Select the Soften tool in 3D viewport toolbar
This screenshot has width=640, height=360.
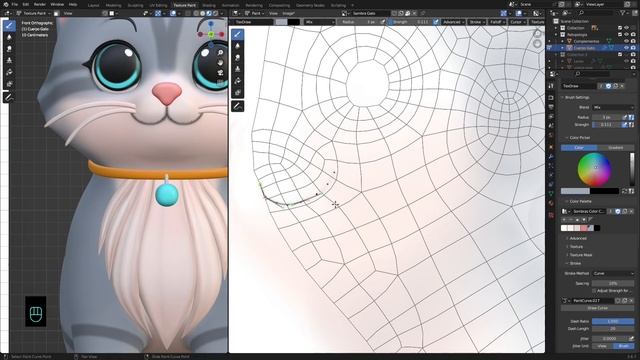[9, 38]
